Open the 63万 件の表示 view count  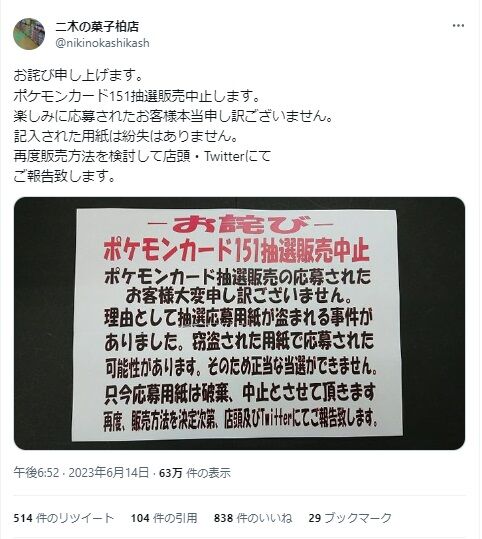tap(195, 473)
